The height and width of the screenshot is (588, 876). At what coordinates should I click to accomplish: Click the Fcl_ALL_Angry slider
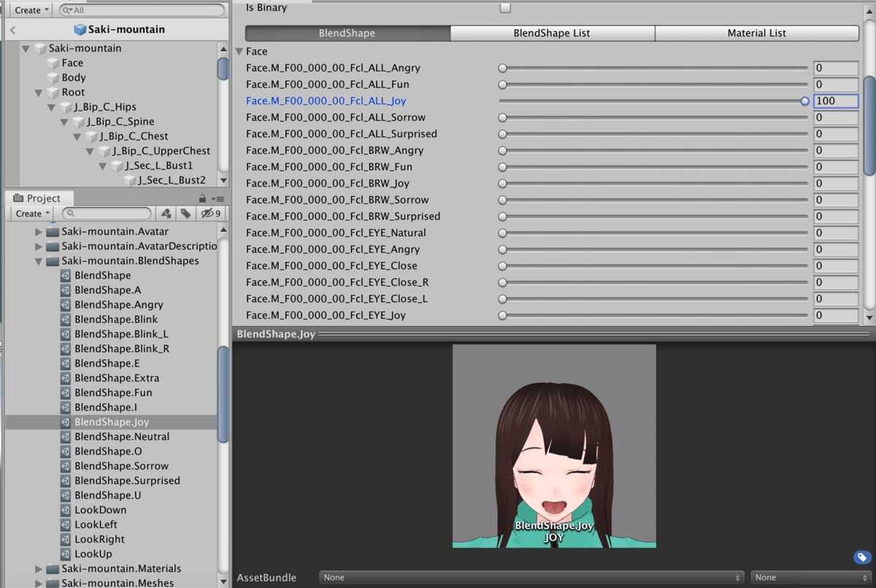654,68
